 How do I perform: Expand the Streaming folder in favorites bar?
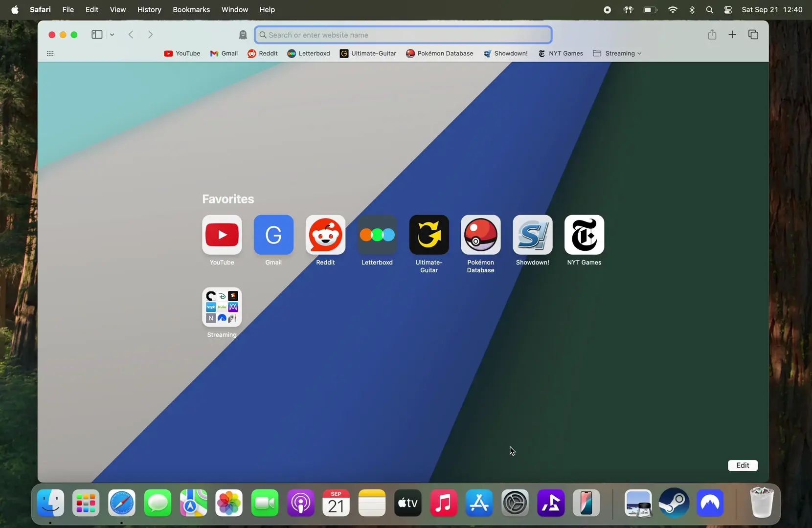[x=617, y=54]
